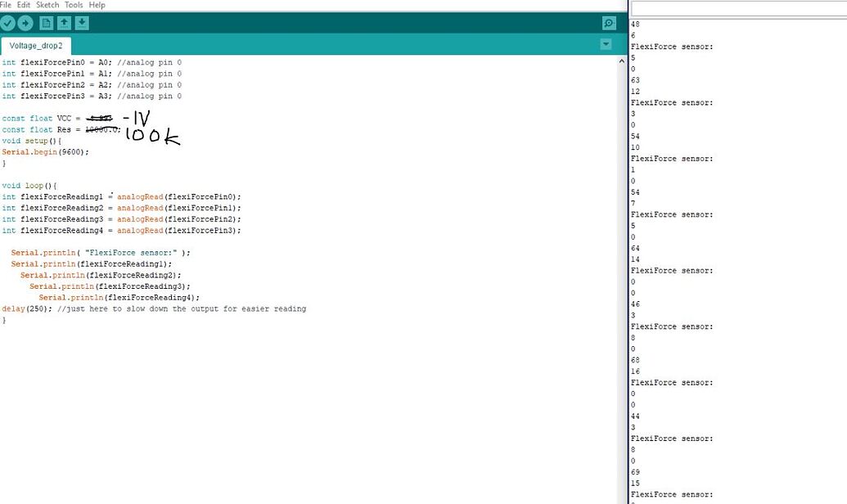Image resolution: width=847 pixels, height=504 pixels.
Task: Place cursor on delay(250) line
Action: [154, 309]
